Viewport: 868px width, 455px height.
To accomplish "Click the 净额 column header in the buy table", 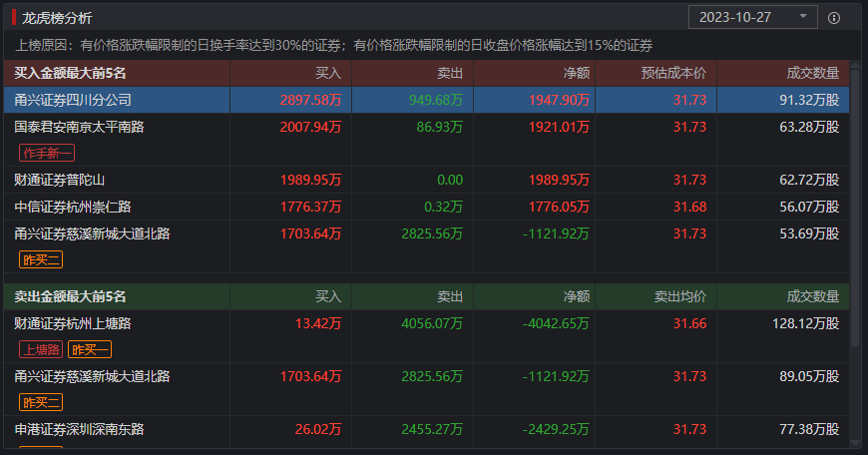I will pos(577,73).
